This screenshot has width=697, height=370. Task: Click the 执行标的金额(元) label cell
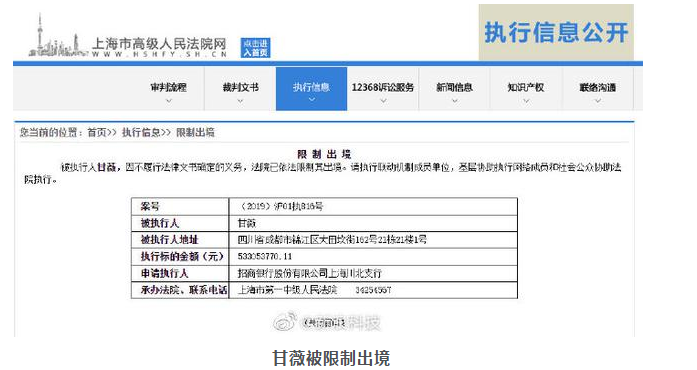[180, 257]
